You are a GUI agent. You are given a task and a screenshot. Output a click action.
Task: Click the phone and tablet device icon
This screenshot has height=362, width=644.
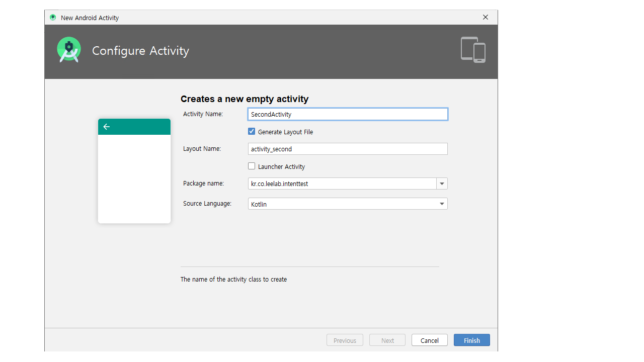pos(473,50)
